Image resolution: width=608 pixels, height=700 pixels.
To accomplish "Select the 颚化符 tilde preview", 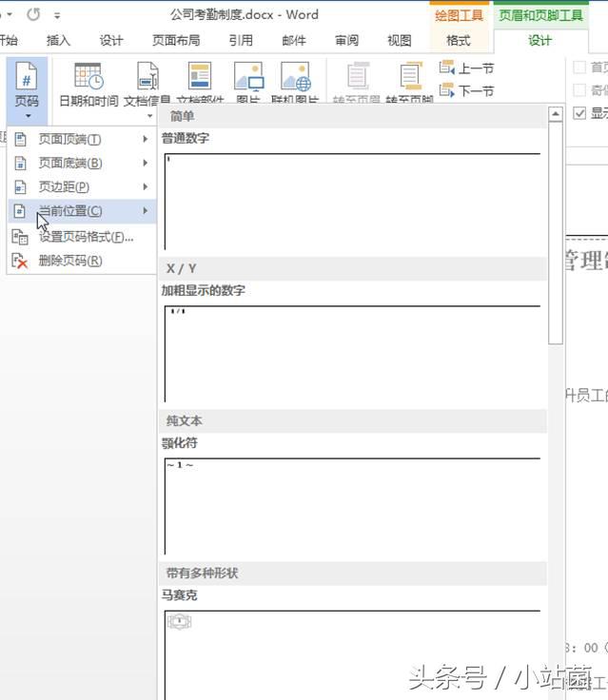I will pos(352,506).
